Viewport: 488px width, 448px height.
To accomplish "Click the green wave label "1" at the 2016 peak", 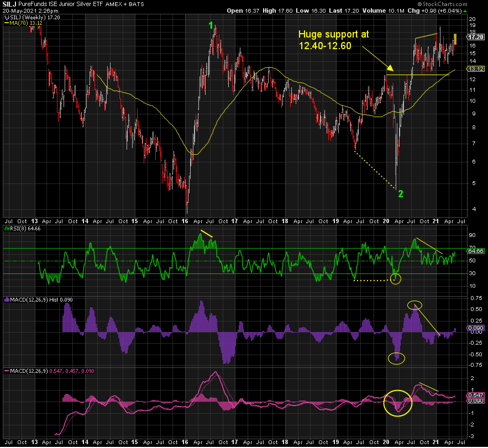I will 211,25.
